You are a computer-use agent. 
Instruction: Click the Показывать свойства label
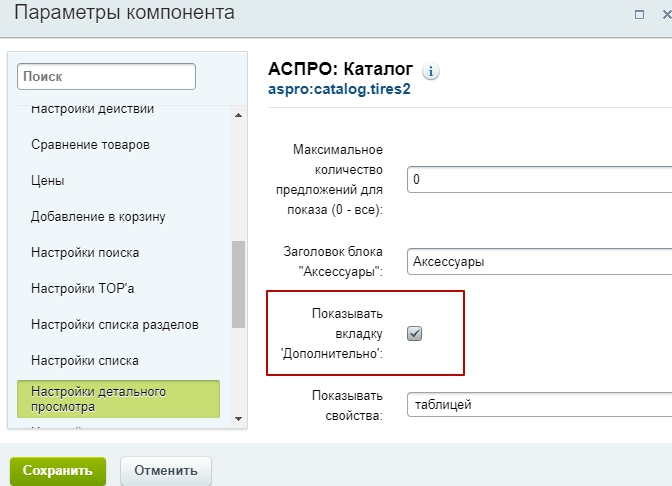point(347,405)
